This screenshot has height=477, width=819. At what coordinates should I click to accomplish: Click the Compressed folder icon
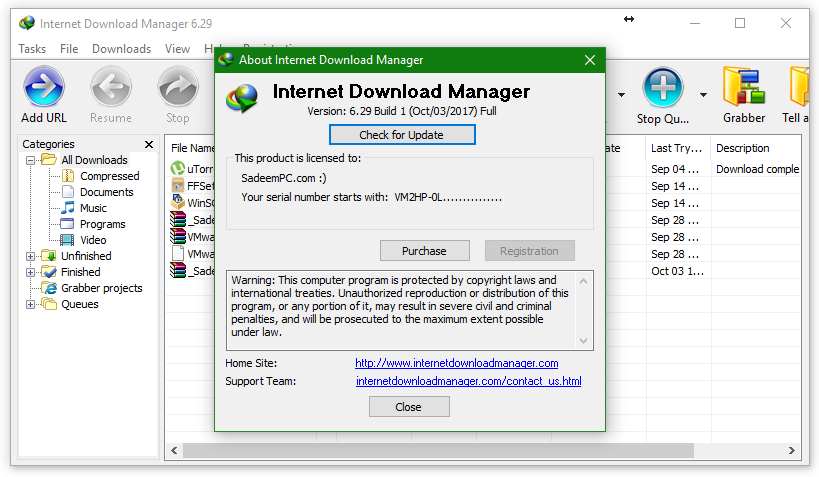(x=68, y=176)
